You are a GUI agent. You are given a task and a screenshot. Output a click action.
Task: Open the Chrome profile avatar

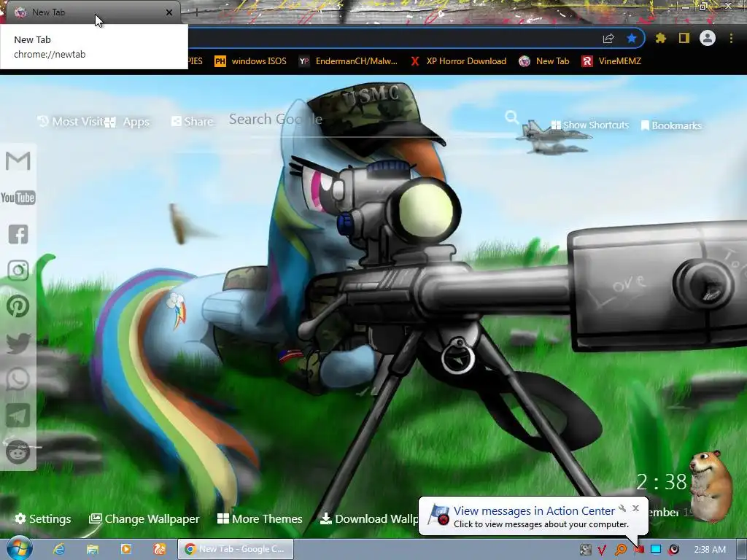[708, 38]
